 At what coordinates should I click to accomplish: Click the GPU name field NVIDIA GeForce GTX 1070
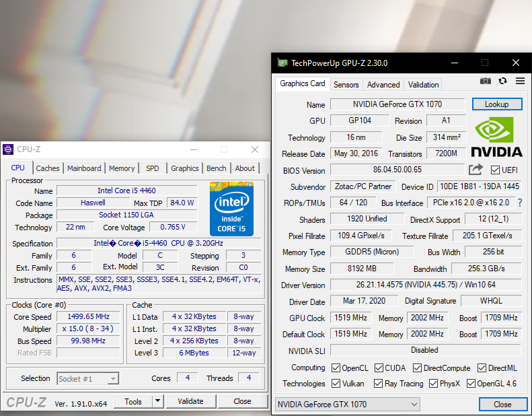397,104
